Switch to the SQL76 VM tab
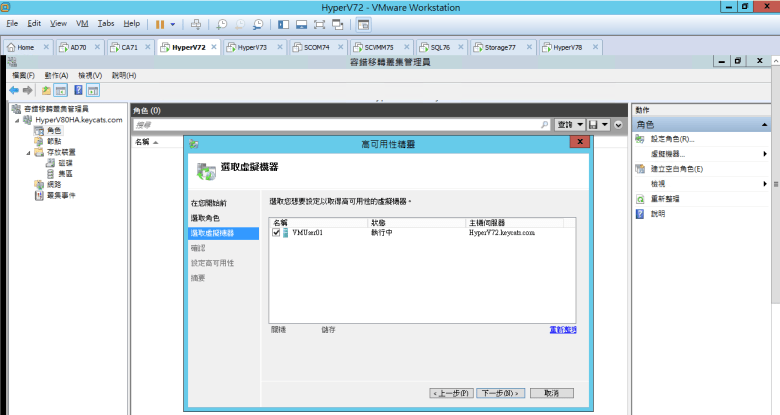The height and width of the screenshot is (415, 780). [x=434, y=47]
